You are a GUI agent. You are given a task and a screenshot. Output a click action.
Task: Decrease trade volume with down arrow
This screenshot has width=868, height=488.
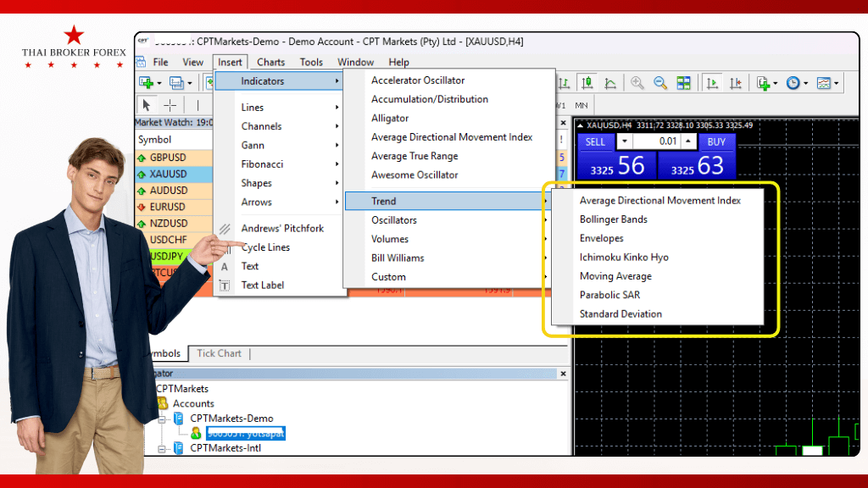(x=625, y=141)
